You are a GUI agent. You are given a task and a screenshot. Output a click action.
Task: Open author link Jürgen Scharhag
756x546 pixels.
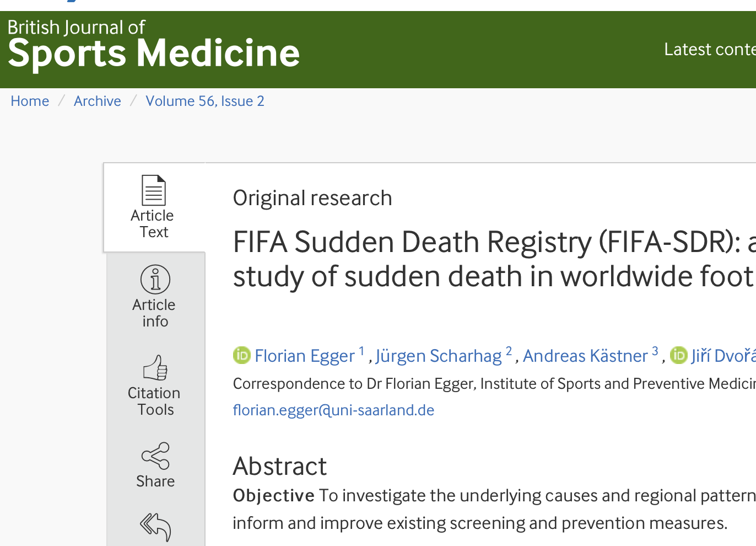pyautogui.click(x=438, y=356)
